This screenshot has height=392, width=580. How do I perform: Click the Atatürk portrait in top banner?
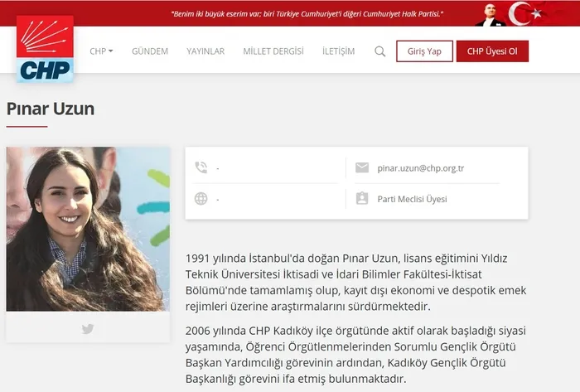tap(494, 13)
